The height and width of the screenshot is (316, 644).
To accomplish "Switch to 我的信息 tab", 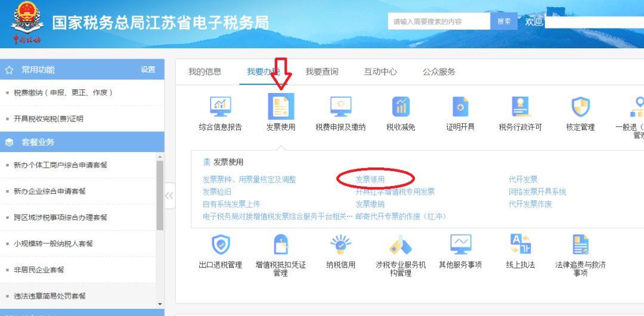I will 205,72.
